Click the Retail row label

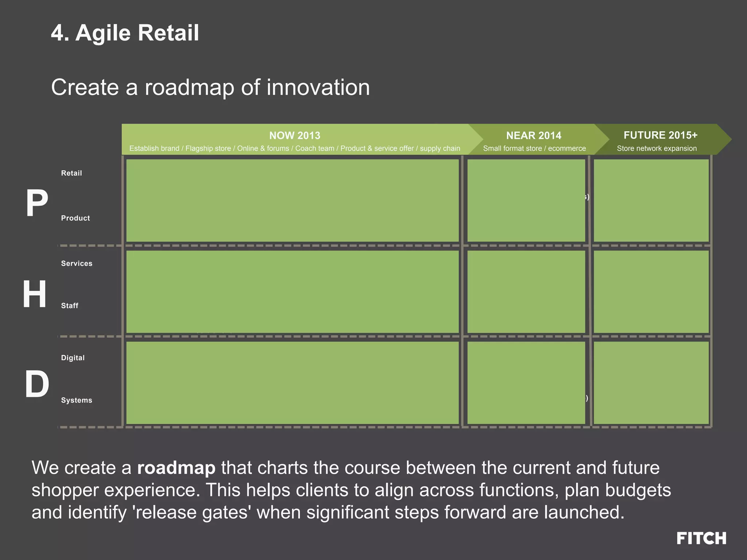(71, 173)
